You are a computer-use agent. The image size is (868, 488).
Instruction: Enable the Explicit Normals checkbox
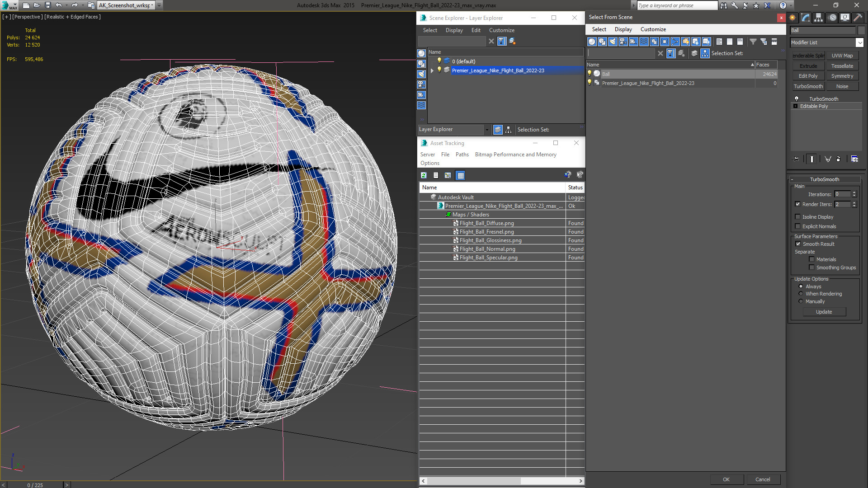(x=797, y=226)
